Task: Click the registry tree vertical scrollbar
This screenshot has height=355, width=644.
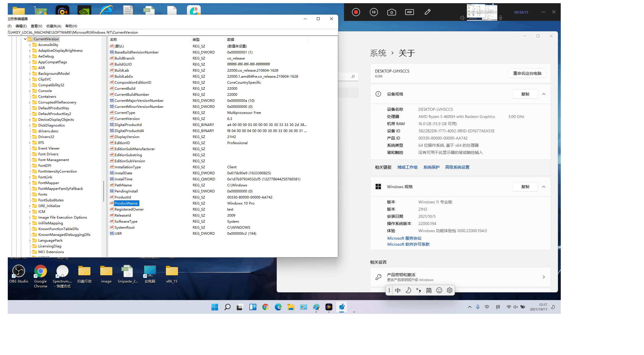Action: pos(103,191)
